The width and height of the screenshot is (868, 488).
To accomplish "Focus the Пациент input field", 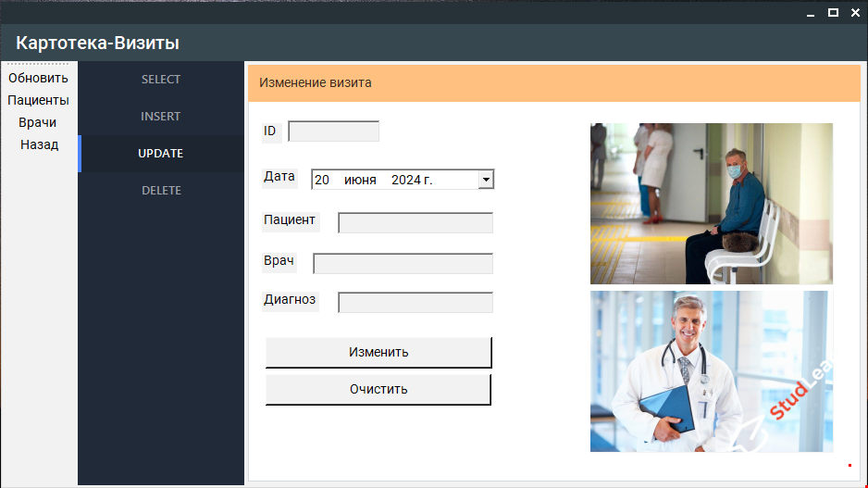I will coord(415,222).
